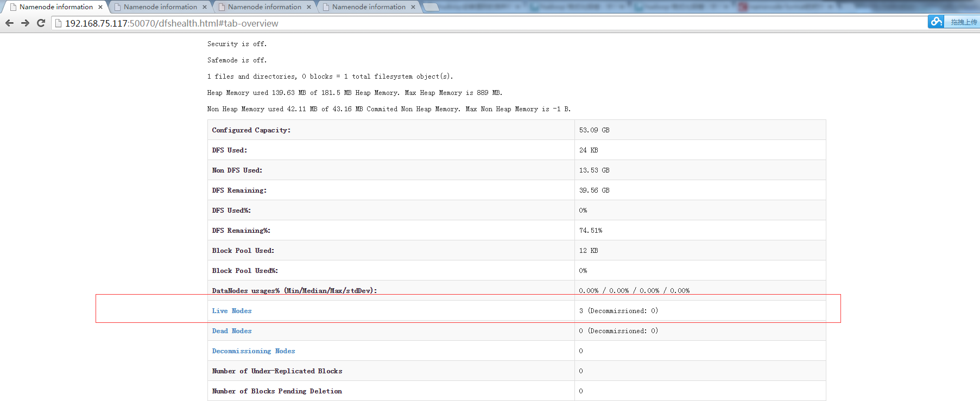
Task: Click the 53.09 GB capacity value
Action: 594,130
